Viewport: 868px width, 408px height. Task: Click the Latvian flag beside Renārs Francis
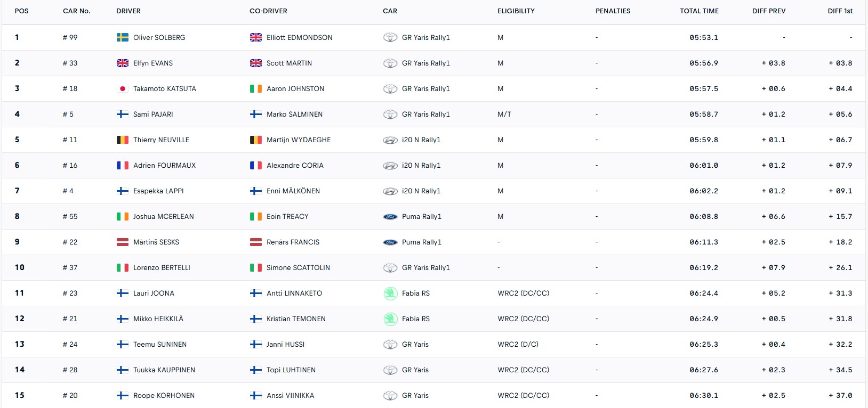pyautogui.click(x=255, y=242)
